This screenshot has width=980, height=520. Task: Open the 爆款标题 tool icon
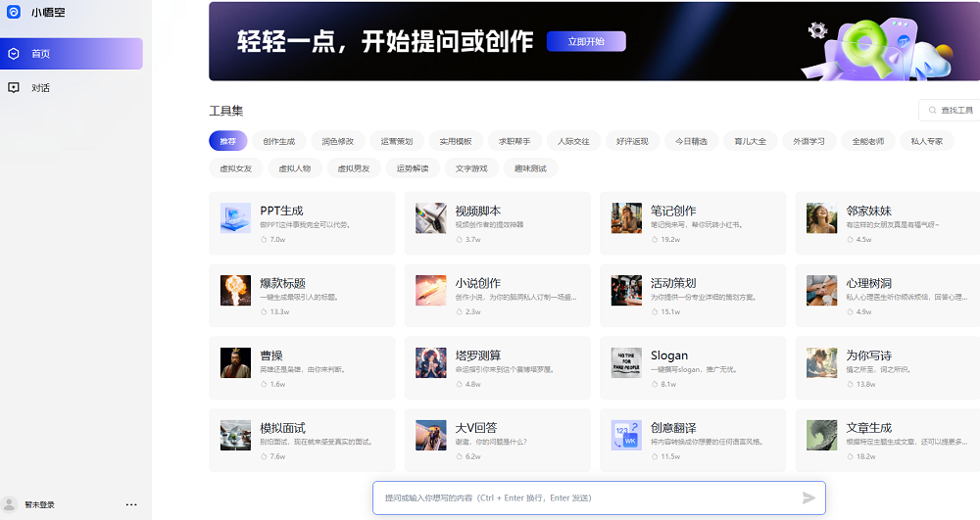[235, 290]
